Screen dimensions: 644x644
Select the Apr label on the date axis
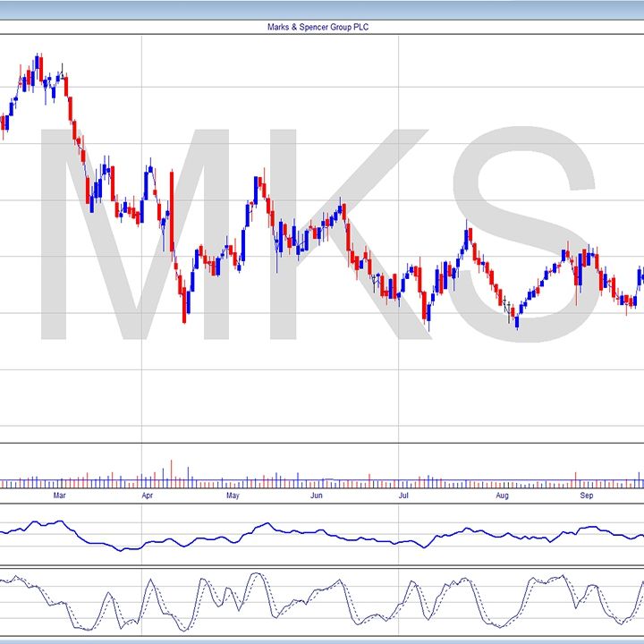tap(147, 495)
